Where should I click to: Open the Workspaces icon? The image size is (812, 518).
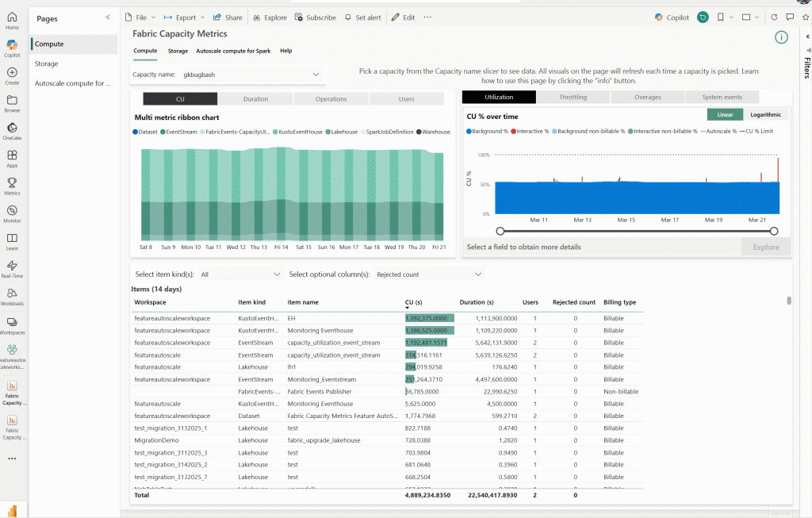click(12, 325)
